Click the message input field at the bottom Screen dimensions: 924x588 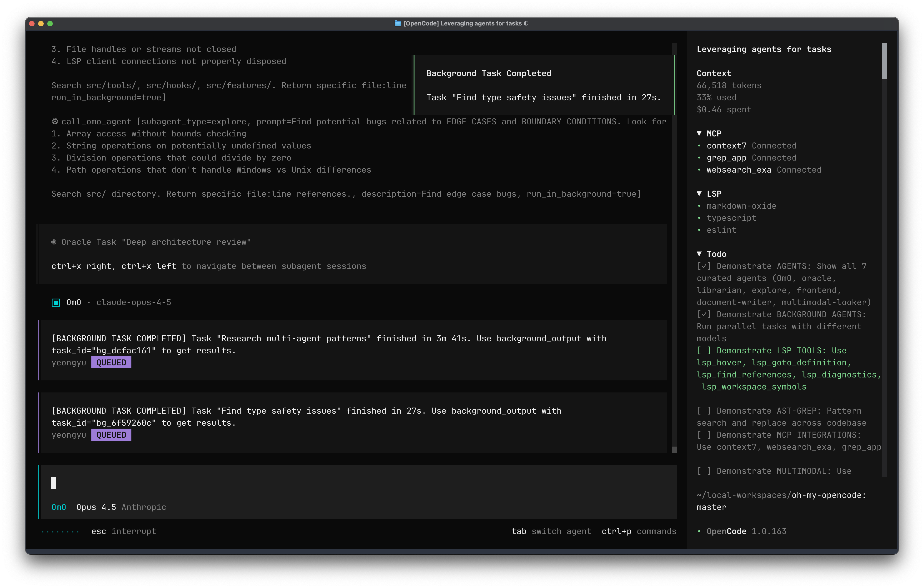[x=230, y=483]
